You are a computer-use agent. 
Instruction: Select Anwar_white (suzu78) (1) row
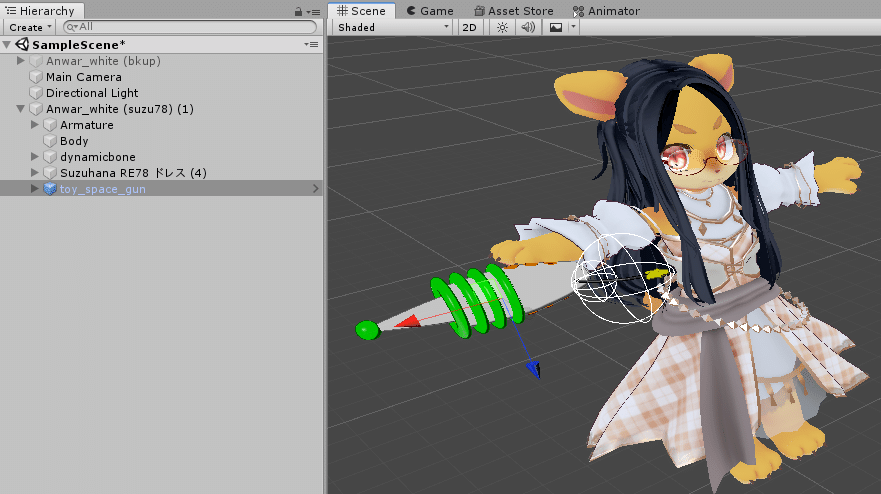[120, 109]
